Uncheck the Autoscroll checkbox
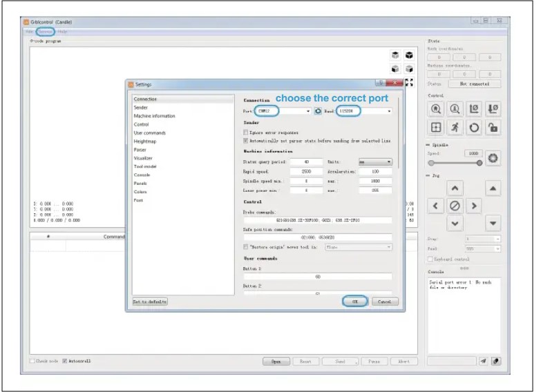This screenshot has height=392, width=541. coord(64,361)
